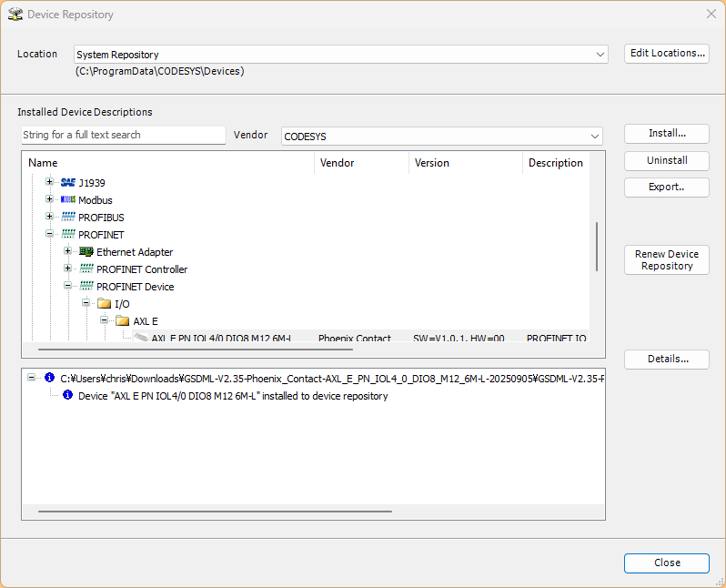Sort by the Vendor column header
The width and height of the screenshot is (726, 588).
337,163
